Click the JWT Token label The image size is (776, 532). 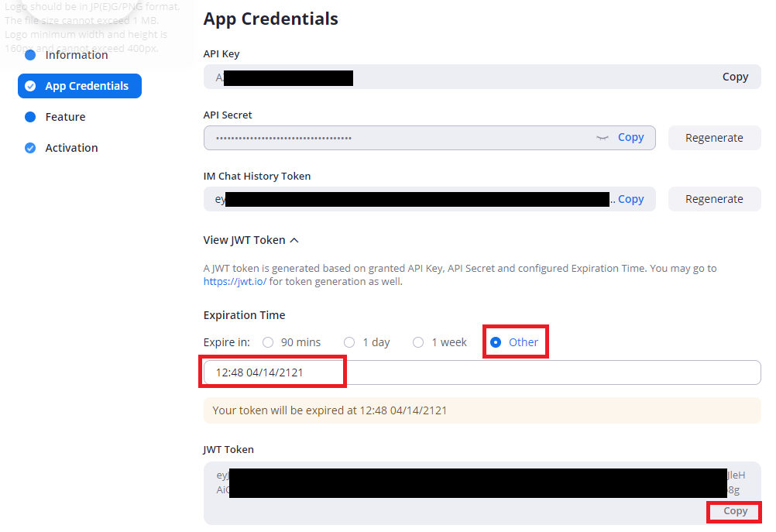tap(228, 449)
